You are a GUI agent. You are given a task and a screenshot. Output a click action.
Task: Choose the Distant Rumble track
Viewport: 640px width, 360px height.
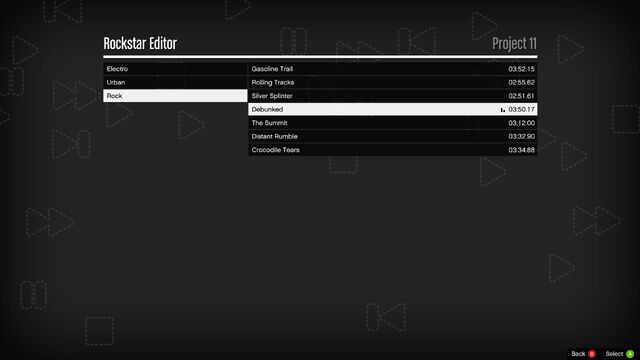393,136
